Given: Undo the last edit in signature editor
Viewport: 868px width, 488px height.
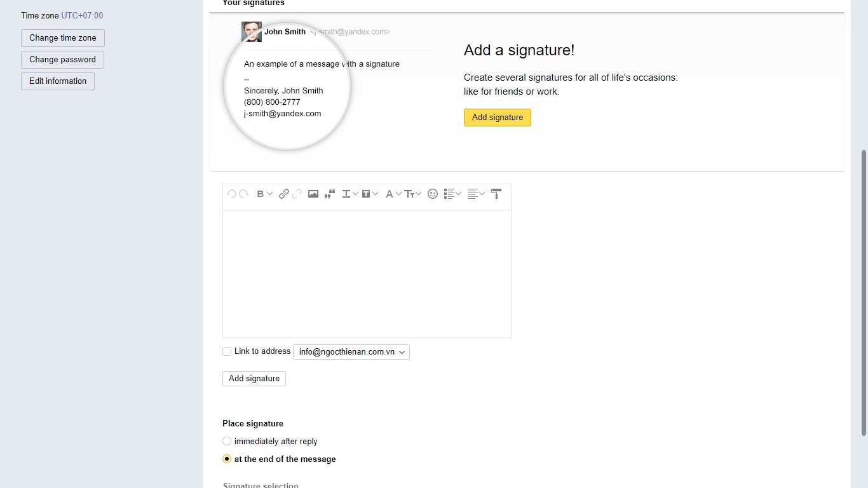Looking at the screenshot, I should tap(231, 194).
